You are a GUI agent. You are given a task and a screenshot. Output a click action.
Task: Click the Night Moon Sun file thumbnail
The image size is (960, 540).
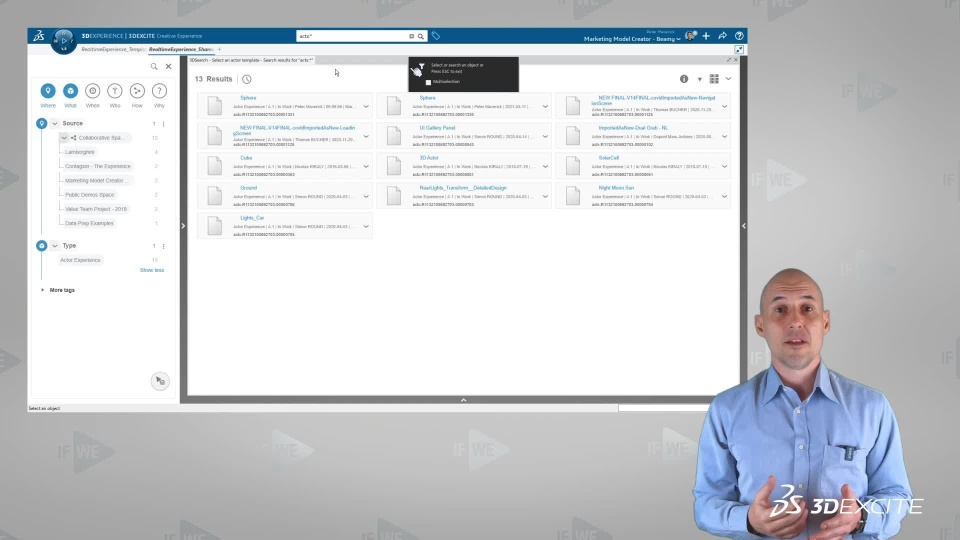coord(573,196)
